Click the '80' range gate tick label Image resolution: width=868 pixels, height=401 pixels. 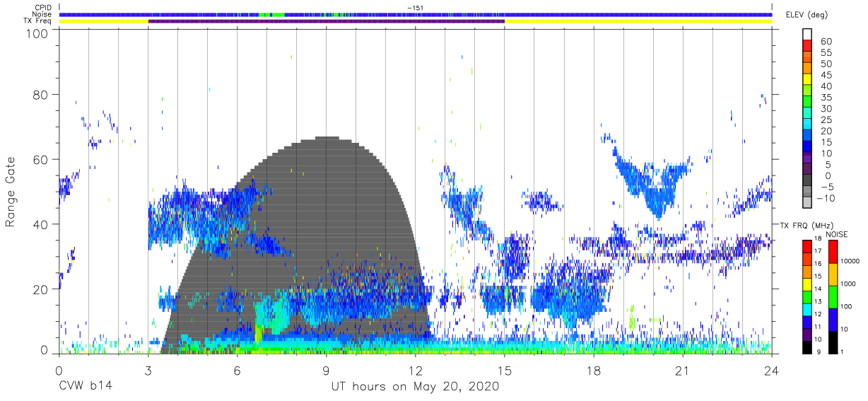coord(40,95)
